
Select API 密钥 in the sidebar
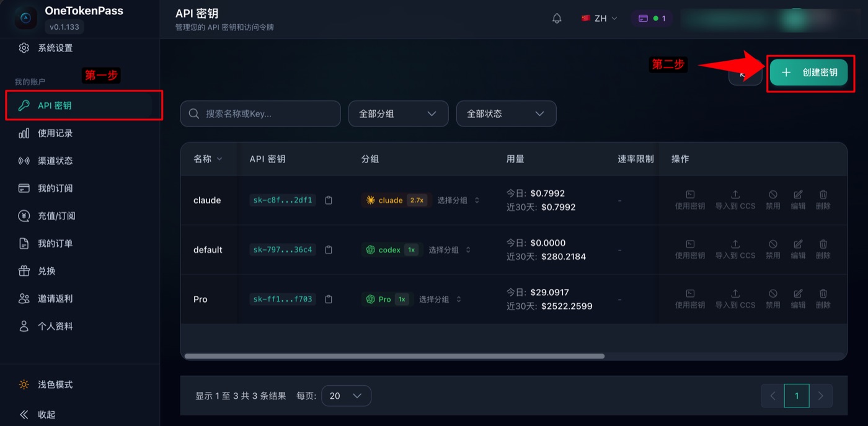point(79,105)
